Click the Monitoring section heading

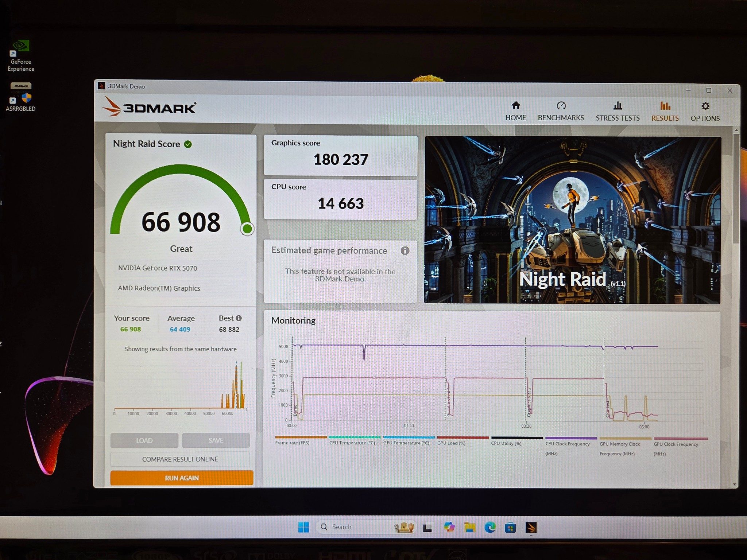pos(293,320)
